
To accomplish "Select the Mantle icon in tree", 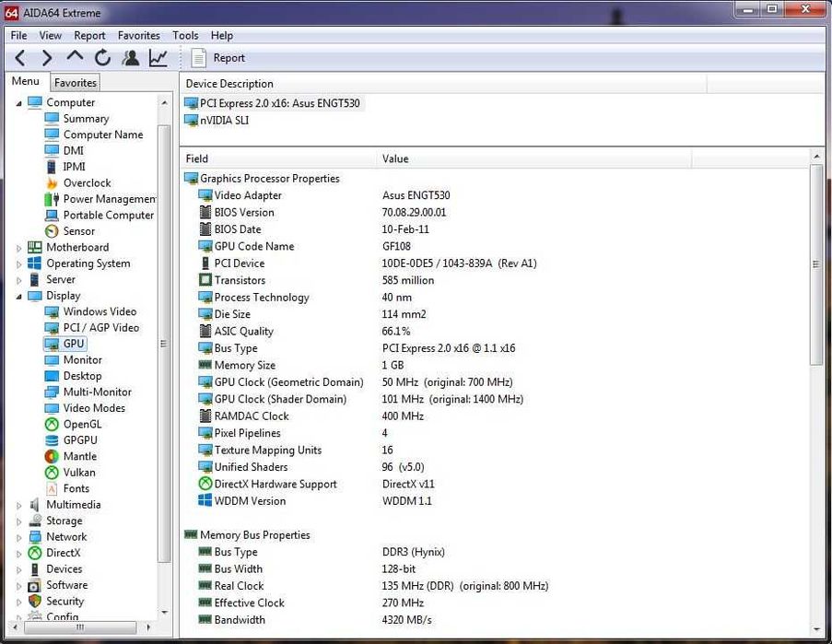I will click(52, 456).
